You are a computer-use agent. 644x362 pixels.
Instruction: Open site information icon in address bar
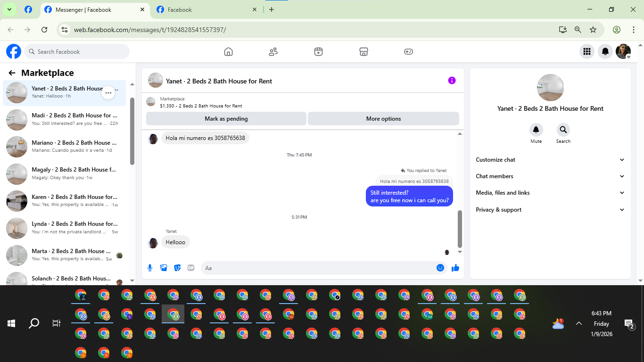point(65,30)
